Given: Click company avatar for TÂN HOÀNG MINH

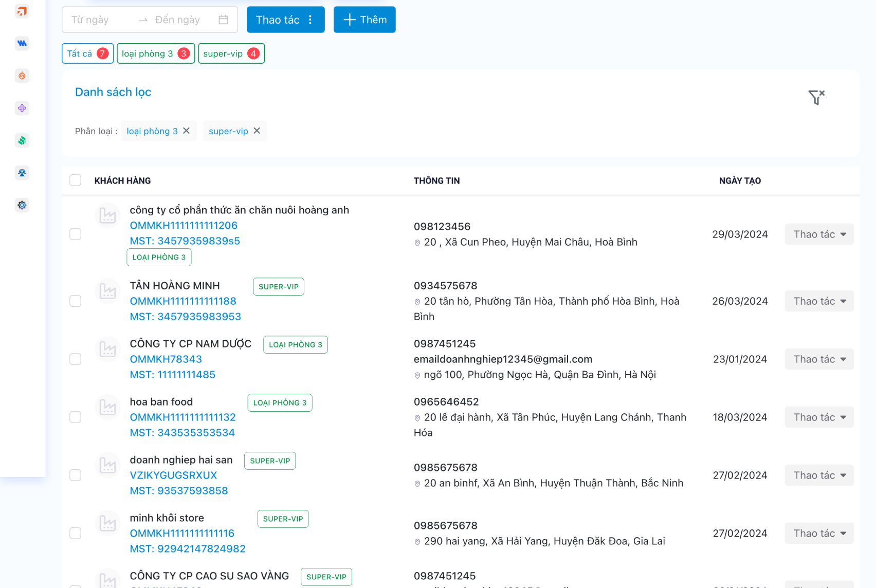Looking at the screenshot, I should 107,291.
